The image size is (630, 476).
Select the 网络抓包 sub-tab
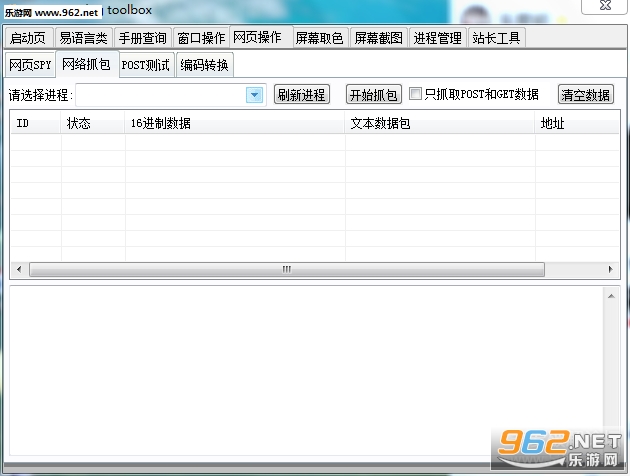coord(87,63)
